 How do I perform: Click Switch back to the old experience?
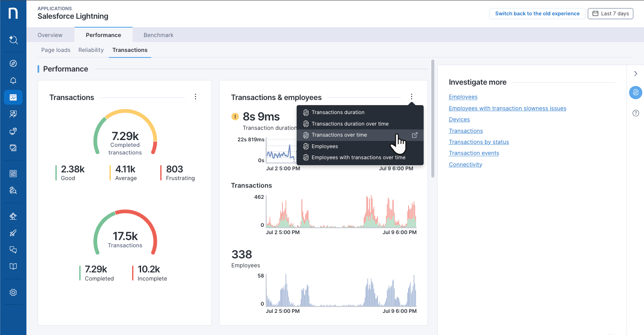[x=537, y=14]
